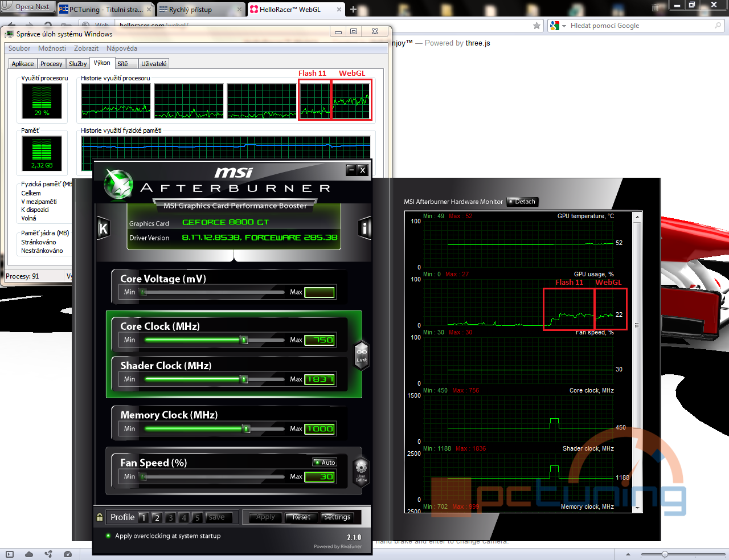Toggle the fan speed Auto button
The height and width of the screenshot is (560, 729).
[325, 463]
